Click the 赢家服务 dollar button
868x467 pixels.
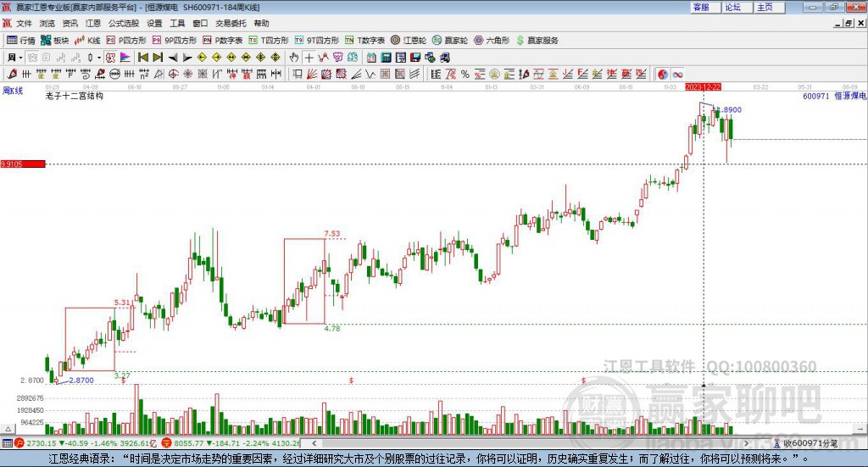click(537, 41)
